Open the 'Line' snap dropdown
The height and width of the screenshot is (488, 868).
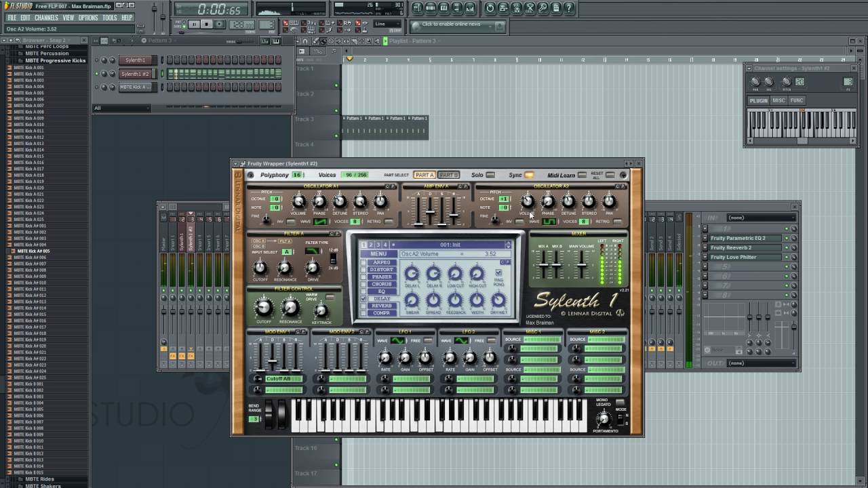pyautogui.click(x=388, y=24)
